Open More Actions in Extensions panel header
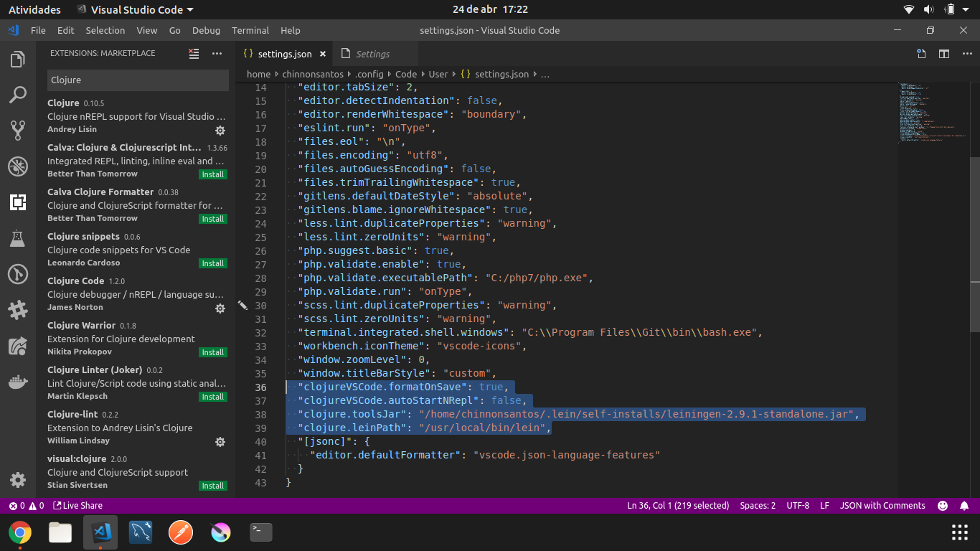The width and height of the screenshot is (980, 551). tap(217, 53)
